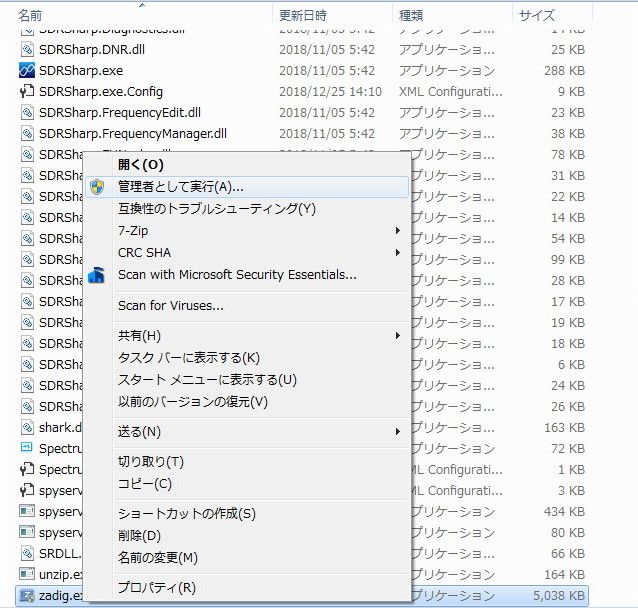Choose 開く(O) in the context menu
This screenshot has width=638, height=608.
247,165
